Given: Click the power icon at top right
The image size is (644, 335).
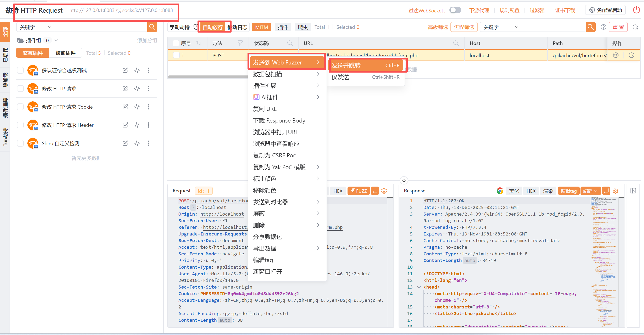Looking at the screenshot, I should coord(636,10).
